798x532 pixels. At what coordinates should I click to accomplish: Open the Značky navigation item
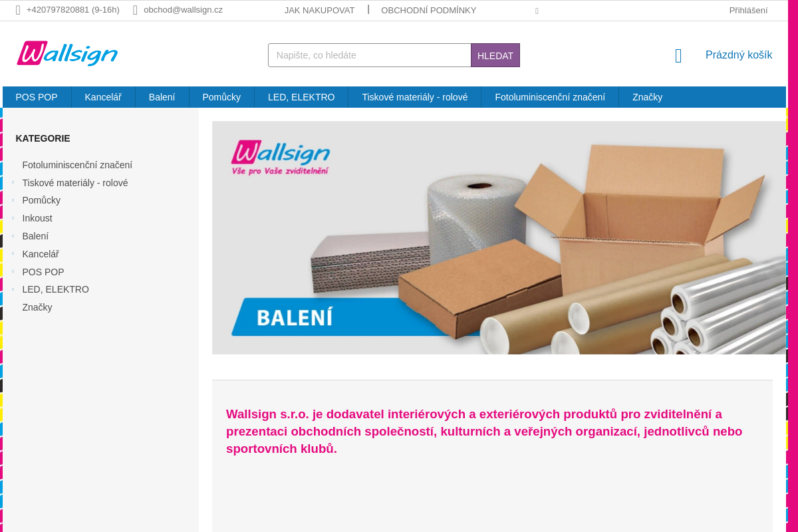[647, 97]
